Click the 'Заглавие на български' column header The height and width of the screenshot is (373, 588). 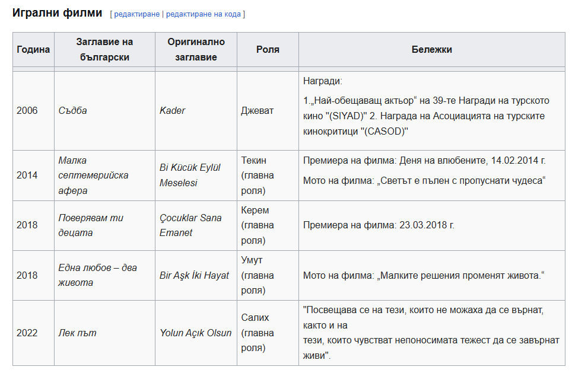click(x=104, y=50)
